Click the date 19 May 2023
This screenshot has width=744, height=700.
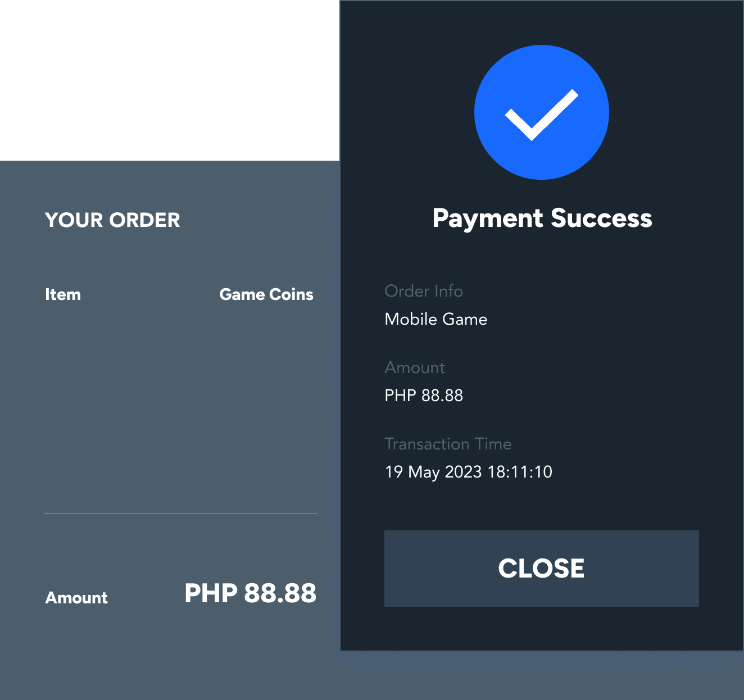[x=433, y=472]
